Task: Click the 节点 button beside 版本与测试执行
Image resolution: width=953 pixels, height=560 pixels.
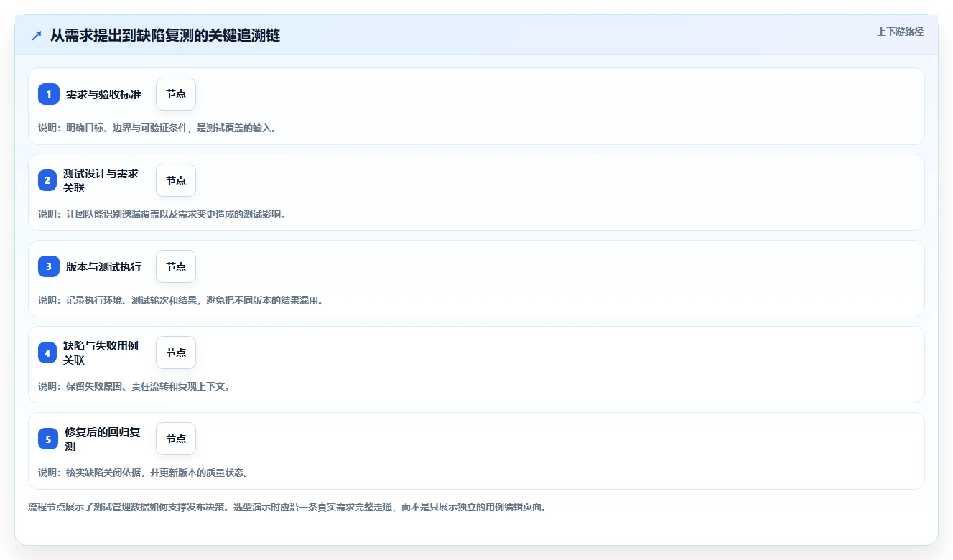Action: [176, 266]
